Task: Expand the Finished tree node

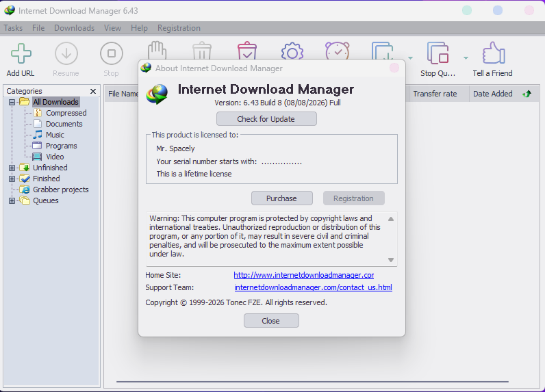Action: 12,179
